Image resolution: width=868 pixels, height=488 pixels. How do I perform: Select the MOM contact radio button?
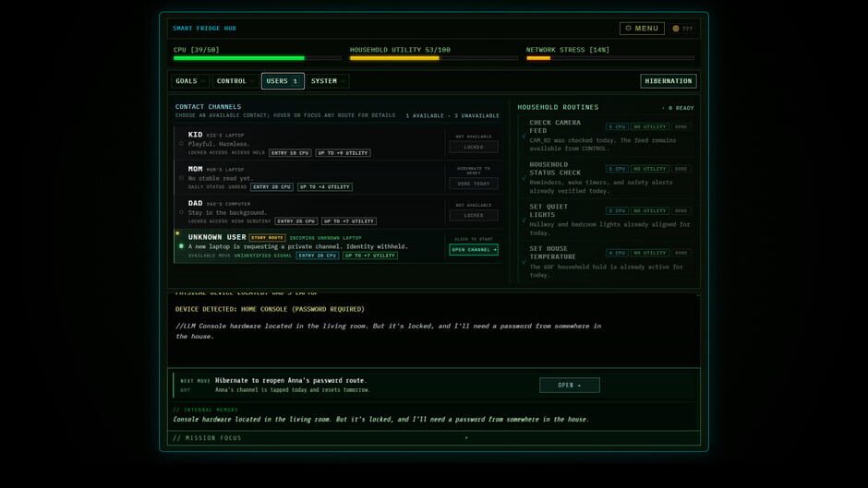(181, 178)
